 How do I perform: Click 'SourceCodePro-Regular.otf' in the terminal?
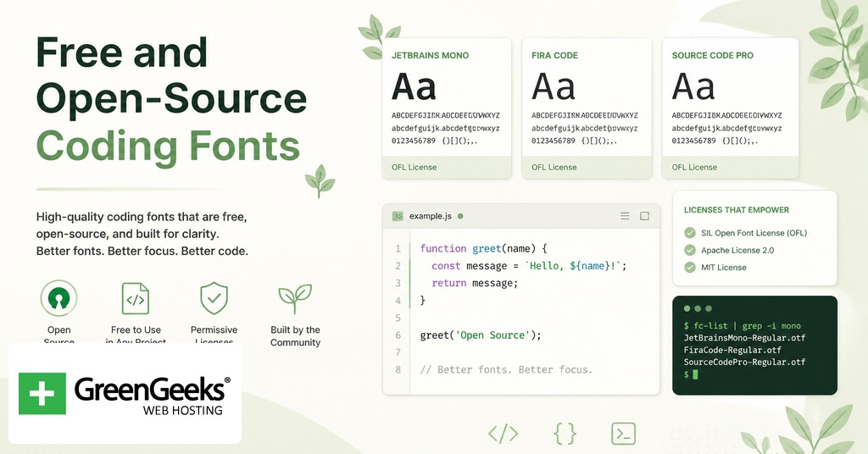pos(744,363)
